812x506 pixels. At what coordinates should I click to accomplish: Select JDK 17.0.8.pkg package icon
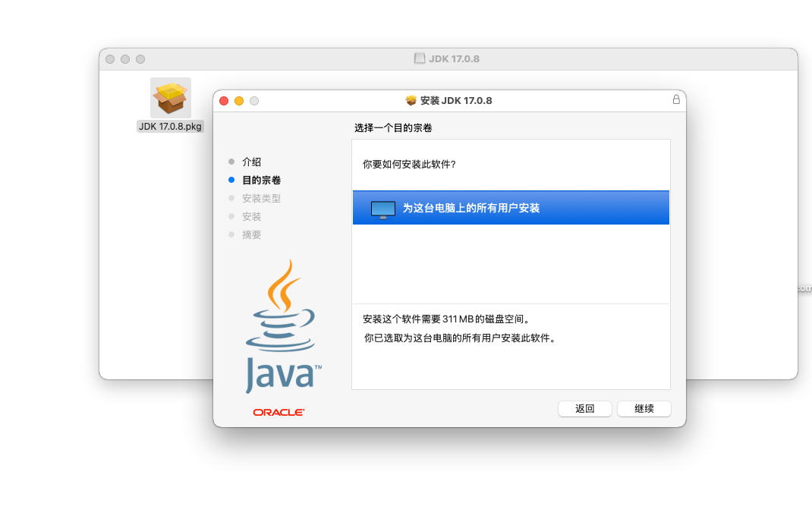pyautogui.click(x=171, y=98)
